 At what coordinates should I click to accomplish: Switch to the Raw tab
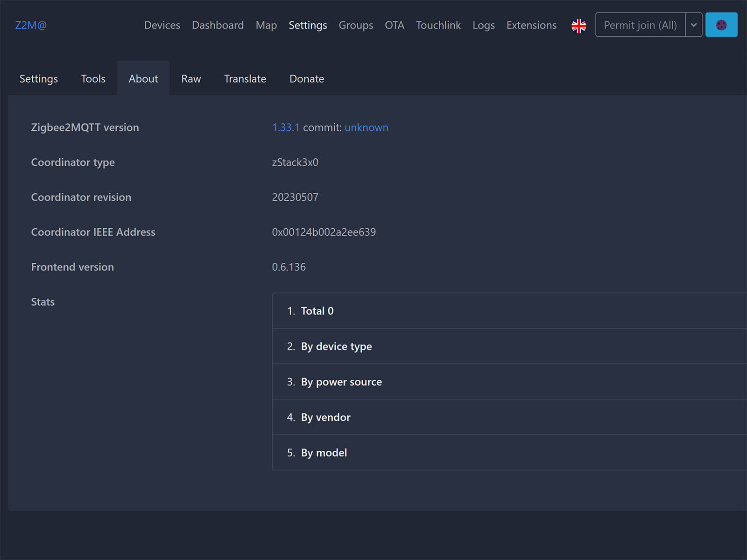coord(191,79)
